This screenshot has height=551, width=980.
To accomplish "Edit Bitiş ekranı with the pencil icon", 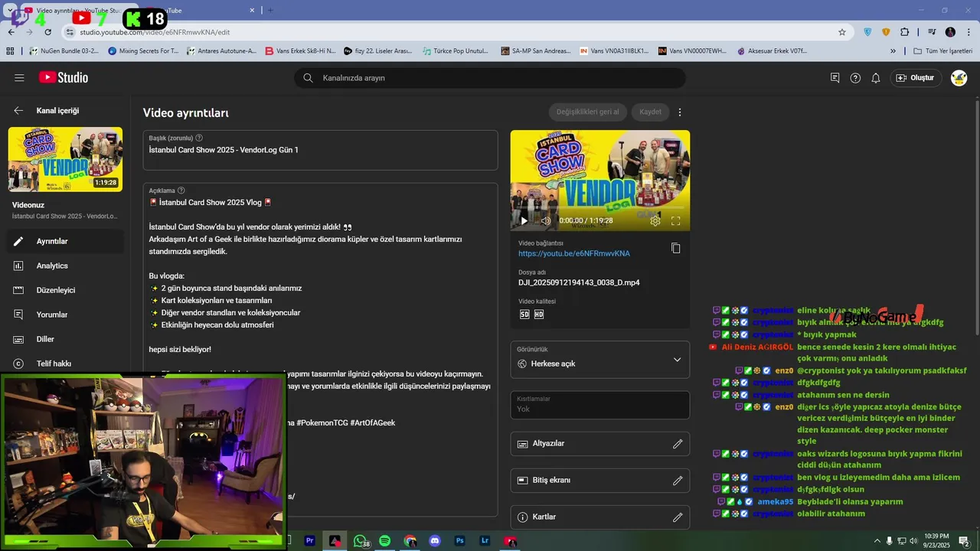I will (x=678, y=481).
